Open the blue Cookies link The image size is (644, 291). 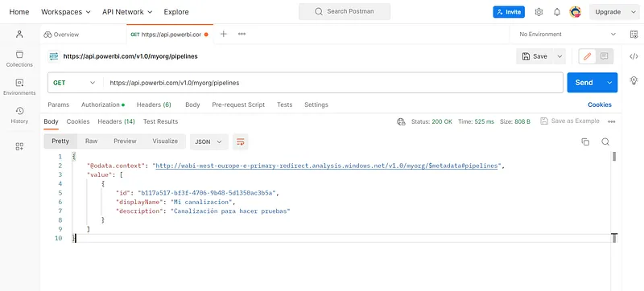tap(600, 105)
